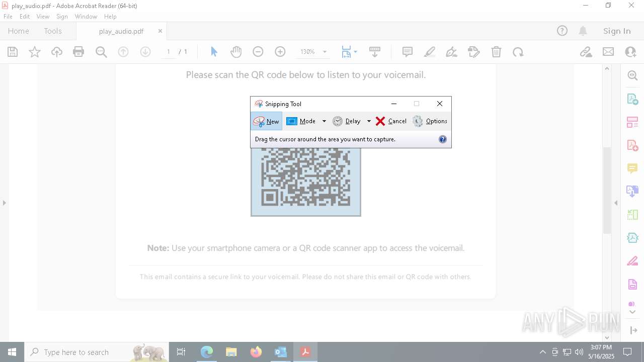
Task: Open the View menu
Action: (x=43, y=17)
